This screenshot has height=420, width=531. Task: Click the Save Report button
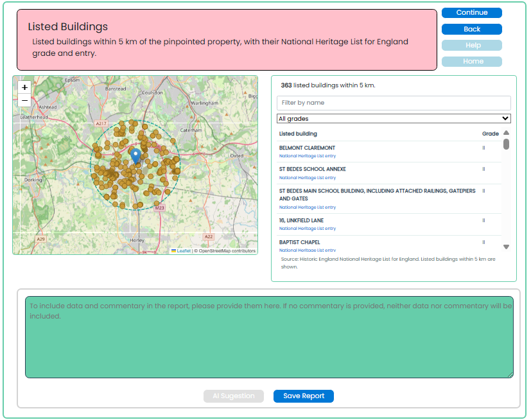tap(304, 396)
